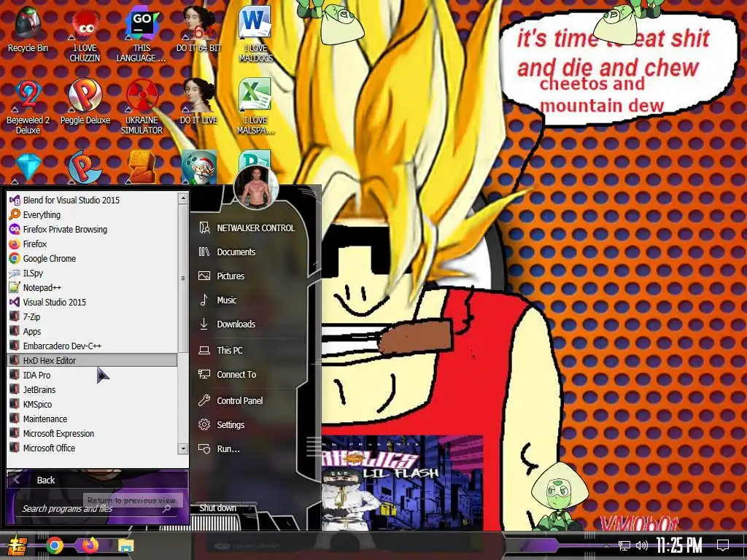This screenshot has height=560, width=747.
Task: Click the Search programs and files box
Action: pyautogui.click(x=96, y=508)
